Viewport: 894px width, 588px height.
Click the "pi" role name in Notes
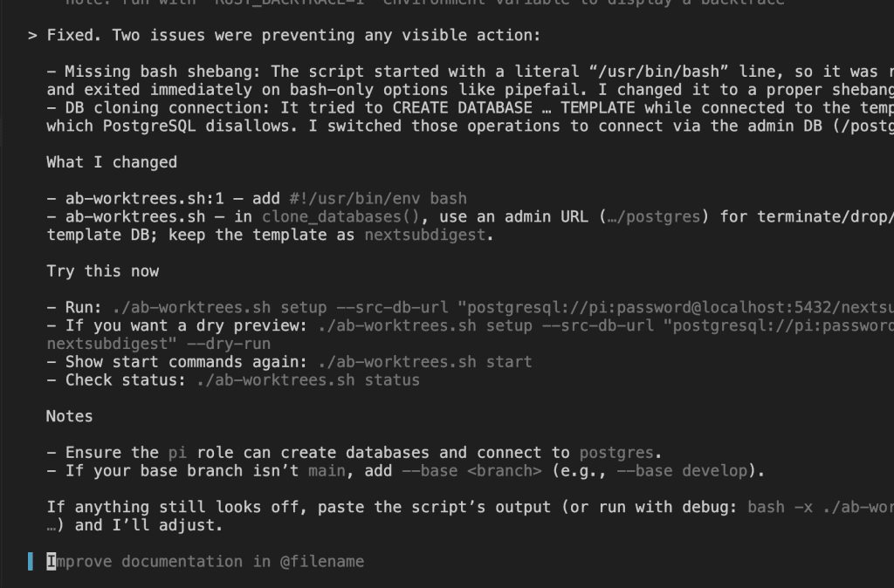tap(176, 453)
